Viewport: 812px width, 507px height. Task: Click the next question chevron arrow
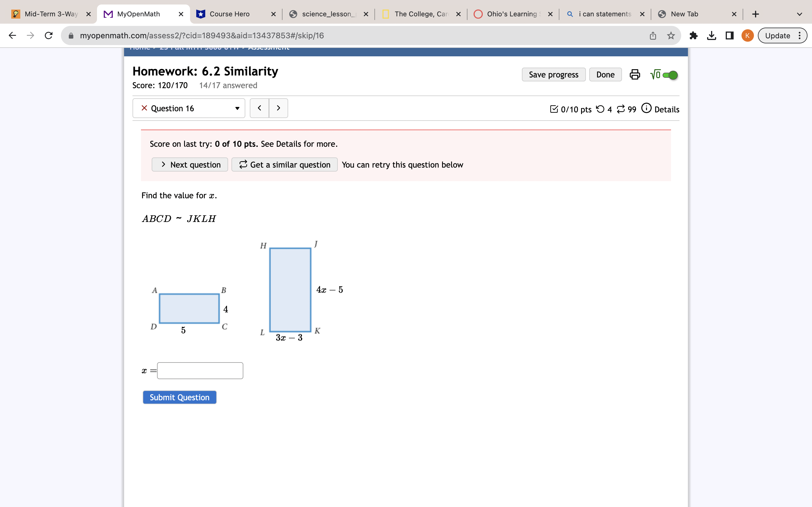(279, 108)
